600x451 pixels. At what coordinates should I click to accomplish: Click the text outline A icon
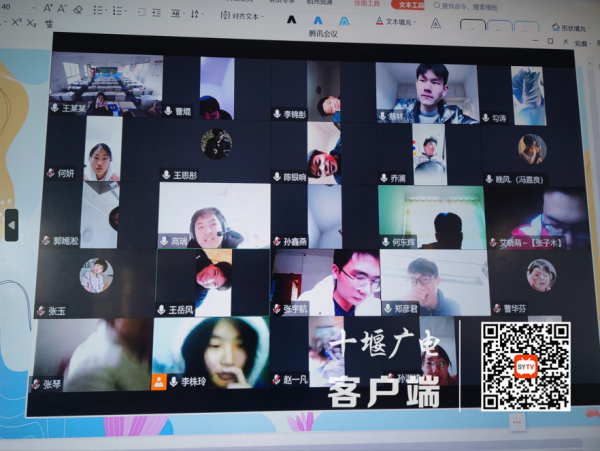[435, 24]
